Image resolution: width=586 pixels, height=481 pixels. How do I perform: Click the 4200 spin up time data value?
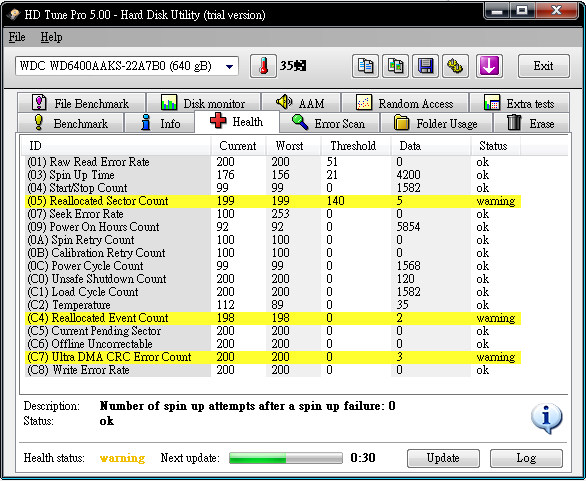pos(408,175)
